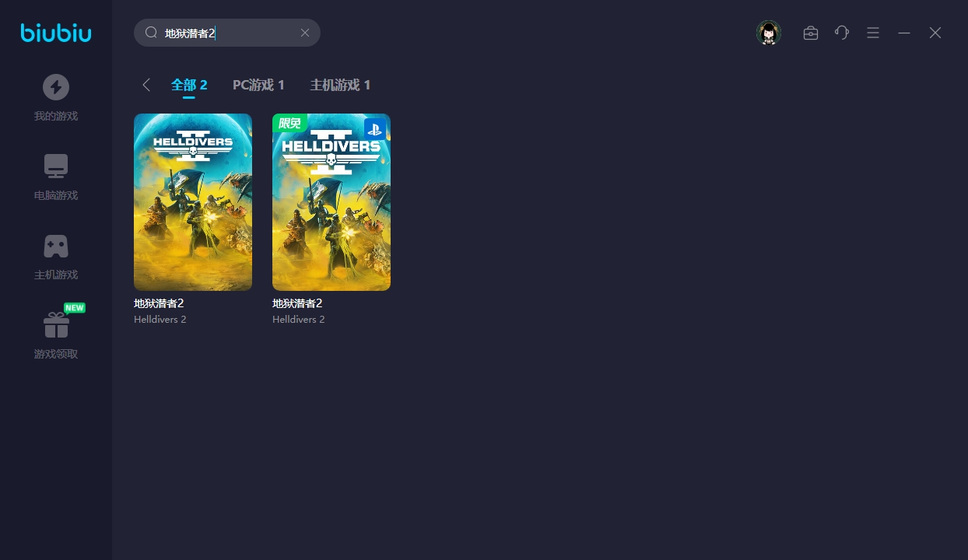Image resolution: width=968 pixels, height=560 pixels.
Task: Clear the search box text
Action: (x=305, y=33)
